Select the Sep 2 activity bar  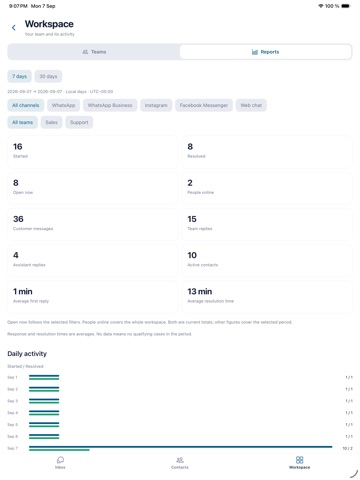click(x=44, y=389)
